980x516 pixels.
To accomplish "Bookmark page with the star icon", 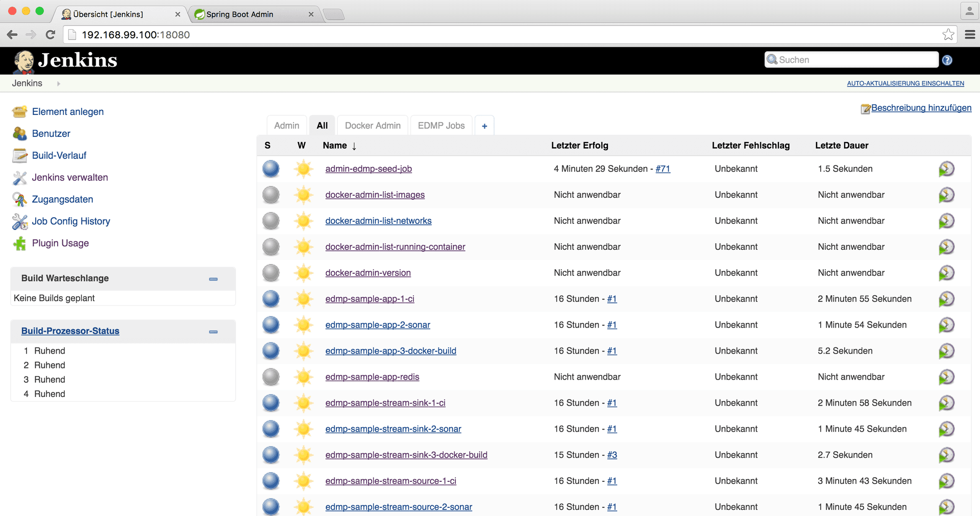I will tap(948, 35).
